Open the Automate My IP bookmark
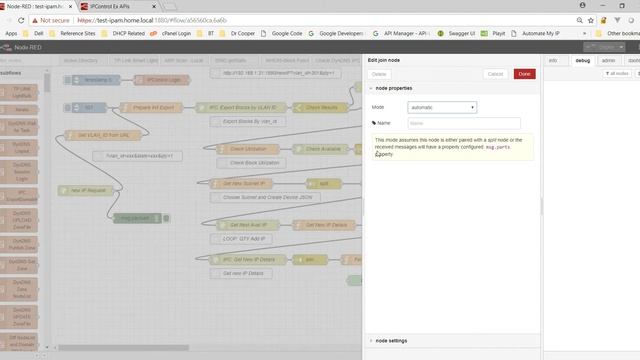Image resolution: width=640 pixels, height=360 pixels. [x=535, y=33]
